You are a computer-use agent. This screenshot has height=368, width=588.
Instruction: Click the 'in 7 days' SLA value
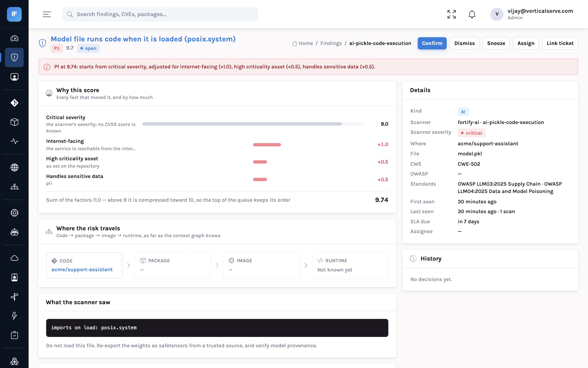coord(468,222)
